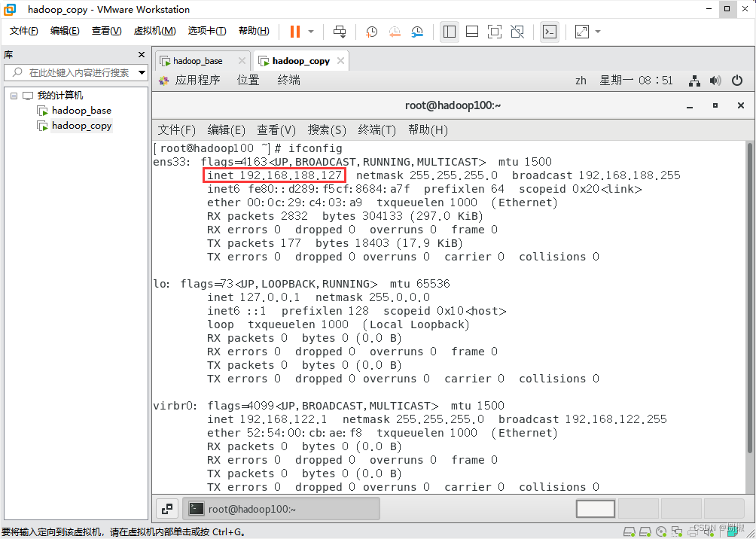This screenshot has width=756, height=539.
Task: Click the network adapter status icon
Action: coord(677,531)
